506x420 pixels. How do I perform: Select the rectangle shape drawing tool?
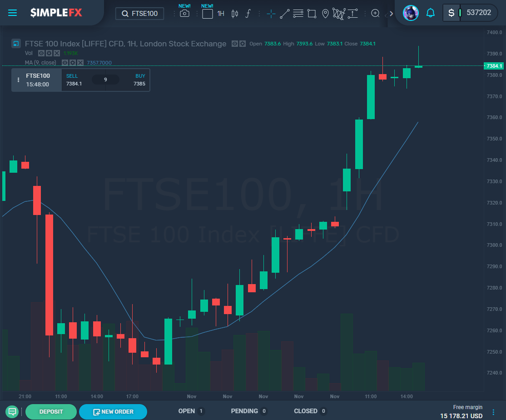pyautogui.click(x=312, y=14)
